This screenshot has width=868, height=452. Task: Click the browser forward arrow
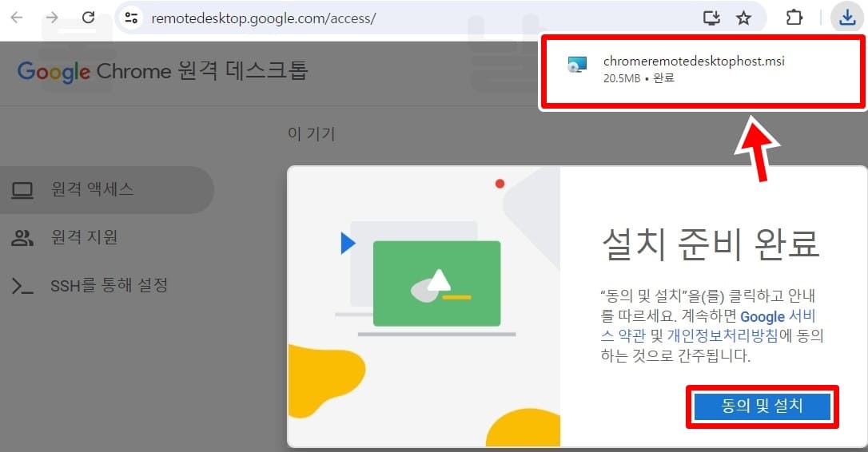click(52, 18)
